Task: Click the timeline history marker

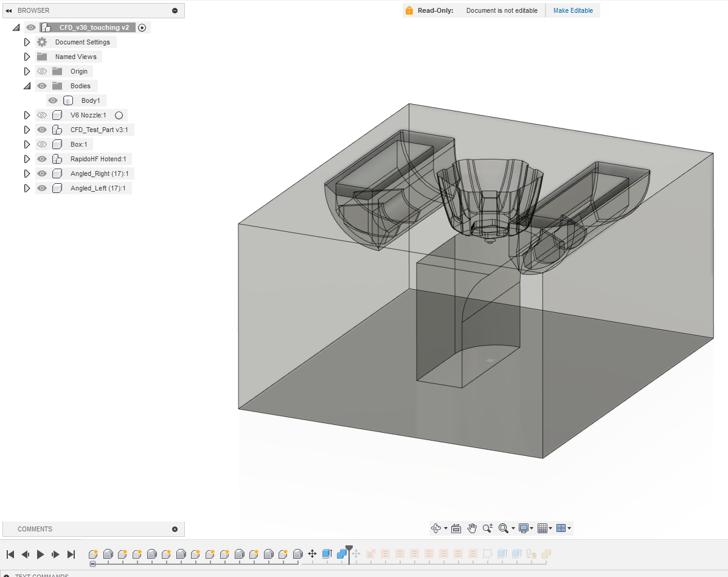Action: (349, 554)
